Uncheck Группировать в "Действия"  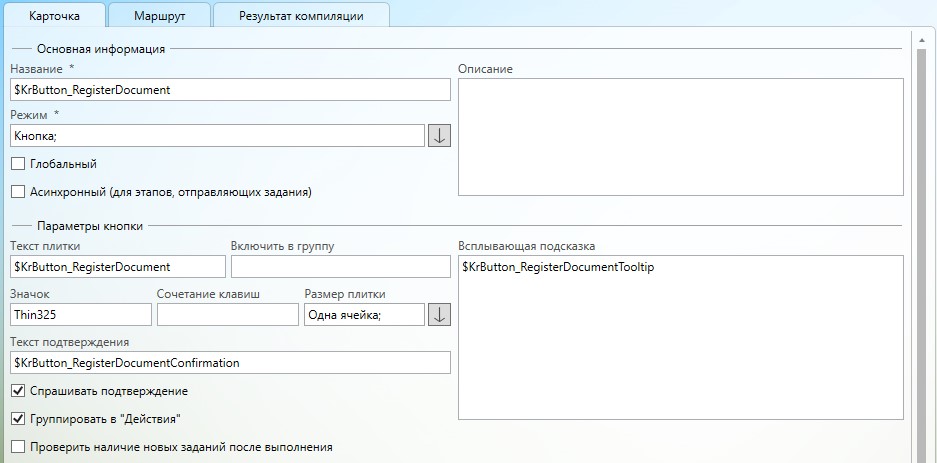tap(18, 419)
